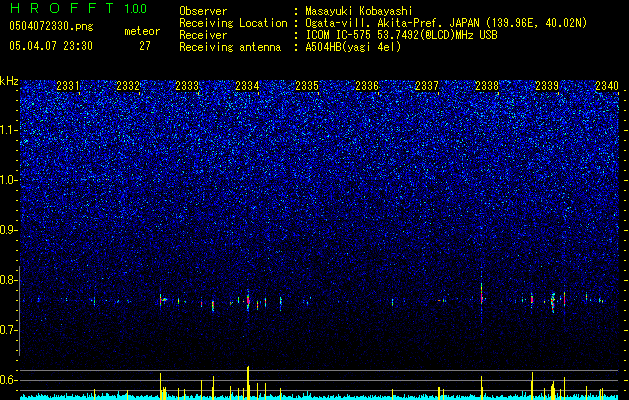Click the Receiving Location label
This screenshot has height=400, width=629.
click(233, 23)
